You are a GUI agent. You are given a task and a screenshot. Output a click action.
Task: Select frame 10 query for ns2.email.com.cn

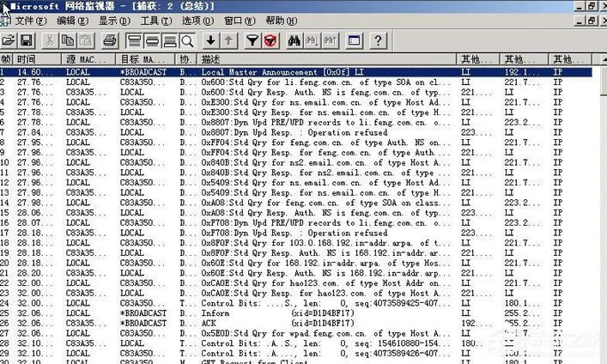[295, 162]
